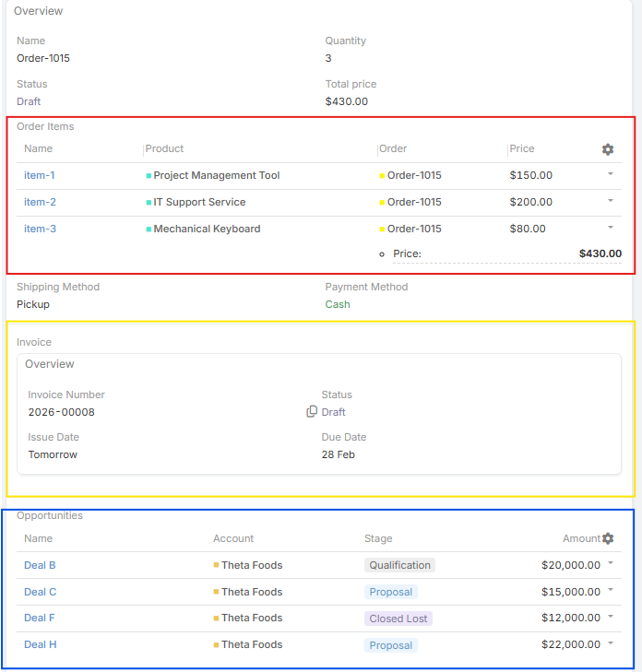Click teal marker beside Mechanical Keyboard
This screenshot has width=642, height=672.
coord(149,229)
